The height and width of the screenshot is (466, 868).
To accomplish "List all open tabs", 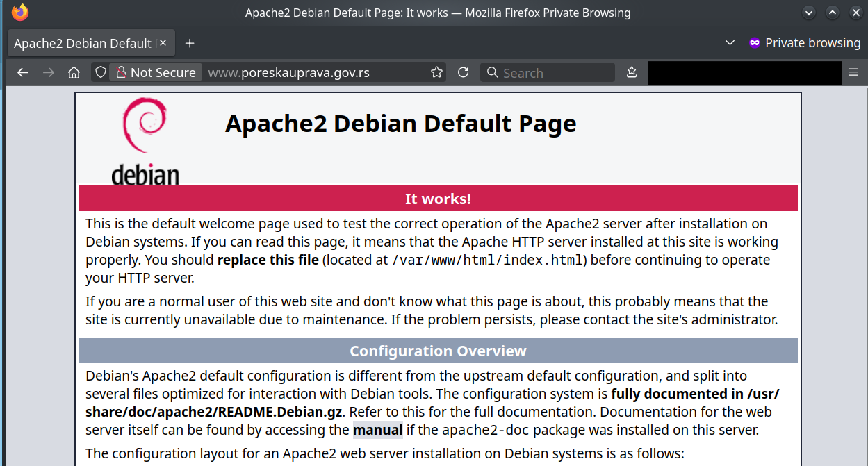I will pos(730,43).
